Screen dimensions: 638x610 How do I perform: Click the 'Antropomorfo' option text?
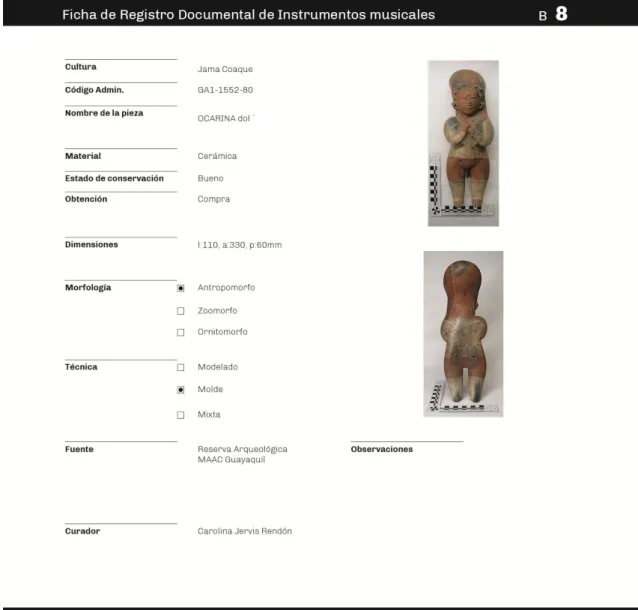coord(226,288)
